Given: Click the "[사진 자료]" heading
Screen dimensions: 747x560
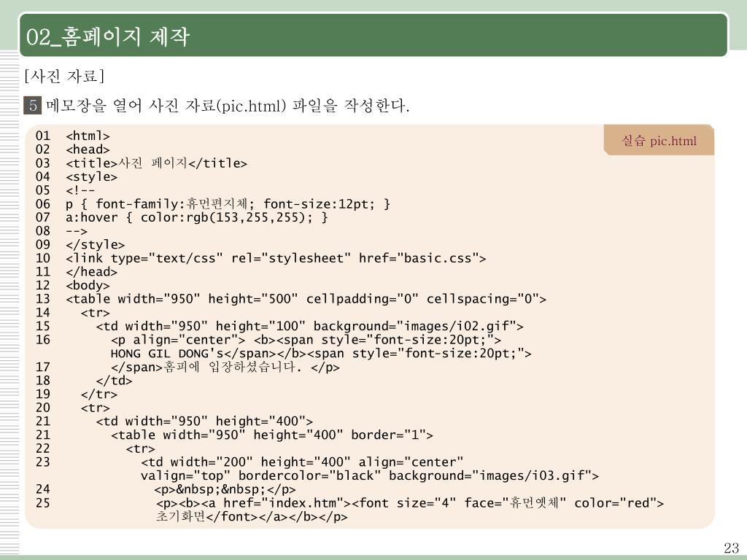Looking at the screenshot, I should pyautogui.click(x=64, y=76).
